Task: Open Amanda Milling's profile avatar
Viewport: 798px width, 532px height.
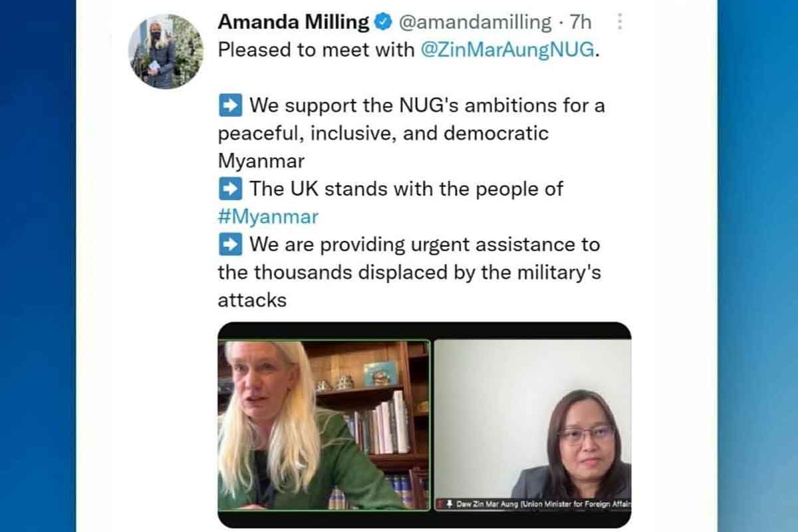Action: (x=166, y=51)
